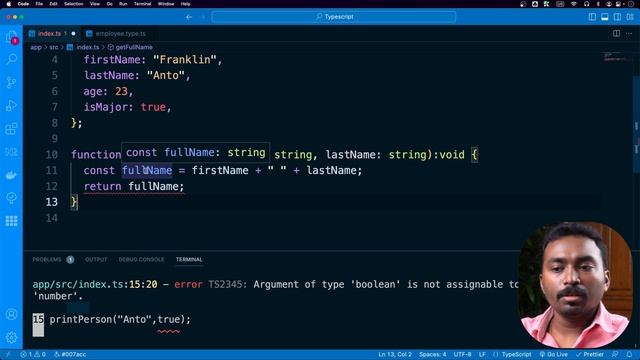This screenshot has height=360, width=640.
Task: Open the Extensions view
Action: [x=11, y=129]
